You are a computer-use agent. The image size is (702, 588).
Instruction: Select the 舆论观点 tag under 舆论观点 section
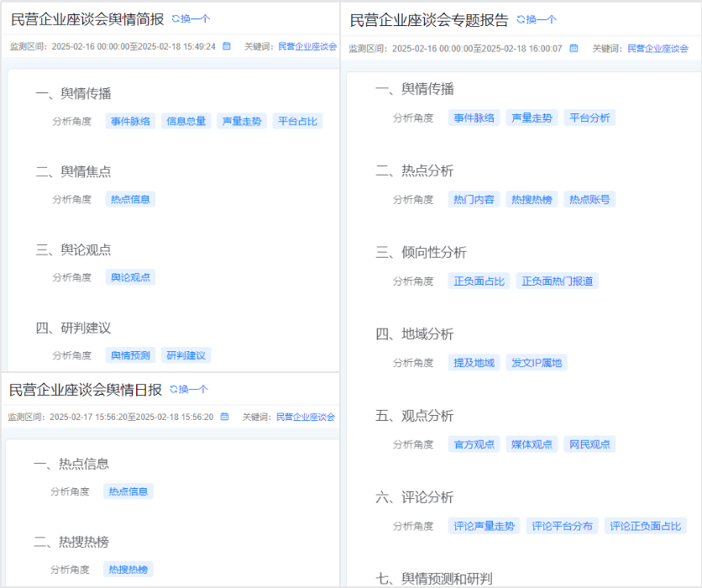pyautogui.click(x=130, y=276)
